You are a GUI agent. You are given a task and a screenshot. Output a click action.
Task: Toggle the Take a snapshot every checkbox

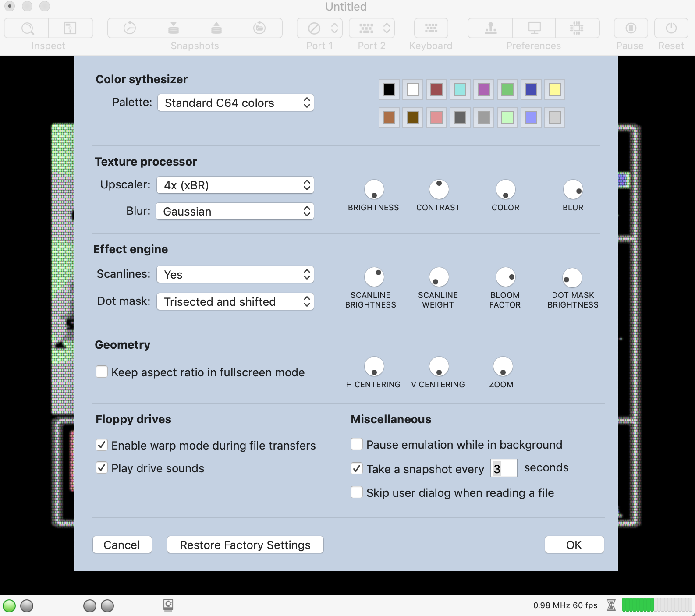[x=357, y=469]
